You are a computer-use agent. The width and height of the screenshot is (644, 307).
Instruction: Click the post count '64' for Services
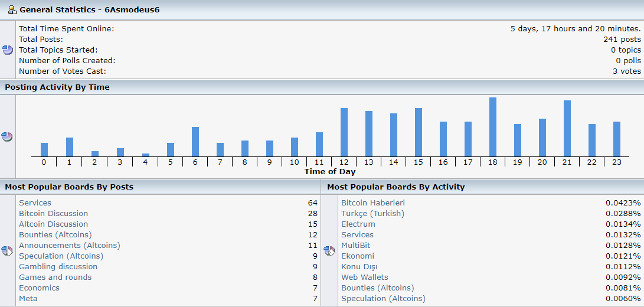point(312,203)
